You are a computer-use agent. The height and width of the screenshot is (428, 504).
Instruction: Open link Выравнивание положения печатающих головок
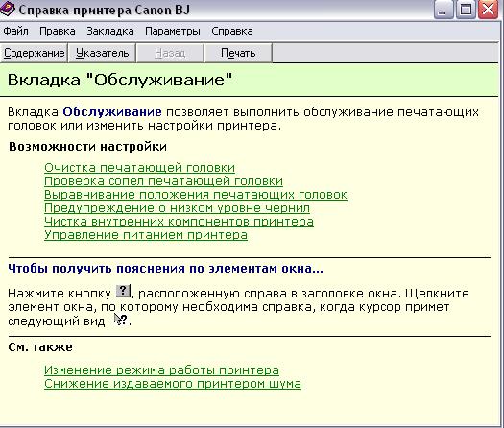pos(196,195)
